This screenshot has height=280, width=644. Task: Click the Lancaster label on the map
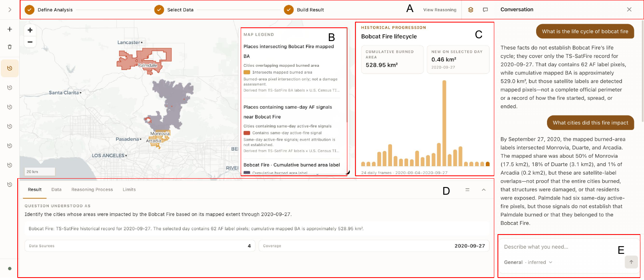pyautogui.click(x=129, y=42)
